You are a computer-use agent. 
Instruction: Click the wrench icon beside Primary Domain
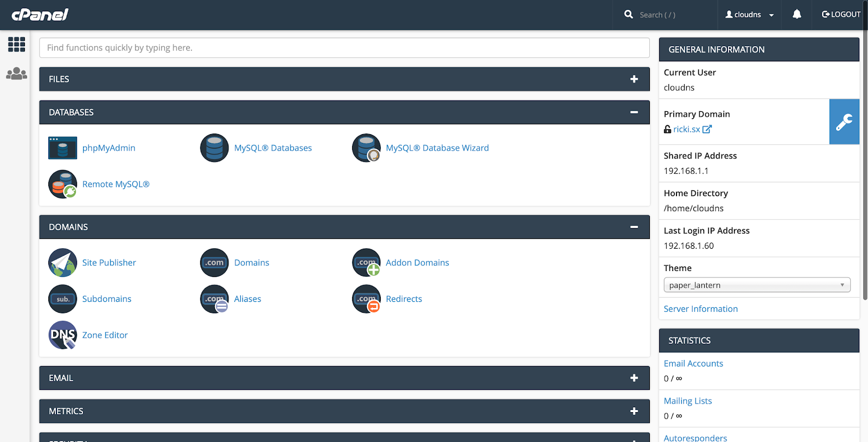tap(844, 122)
